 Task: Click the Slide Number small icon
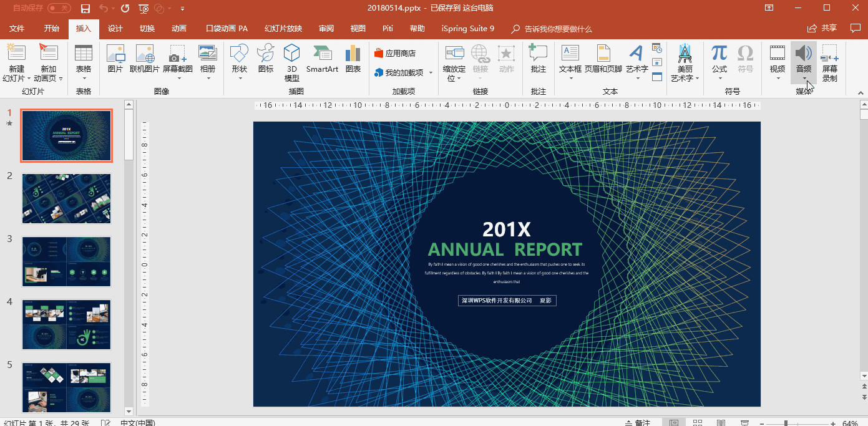[656, 62]
